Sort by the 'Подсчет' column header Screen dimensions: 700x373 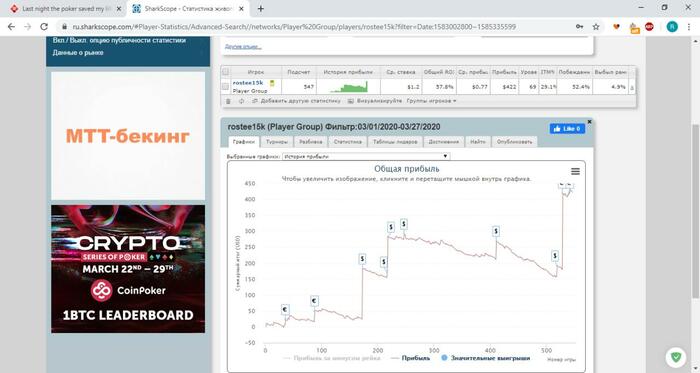(299, 72)
